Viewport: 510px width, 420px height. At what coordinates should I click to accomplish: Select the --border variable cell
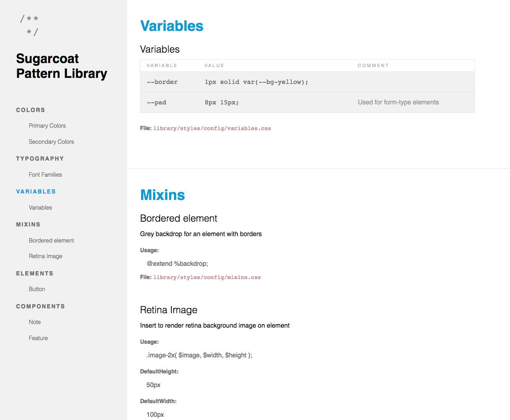[x=162, y=82]
